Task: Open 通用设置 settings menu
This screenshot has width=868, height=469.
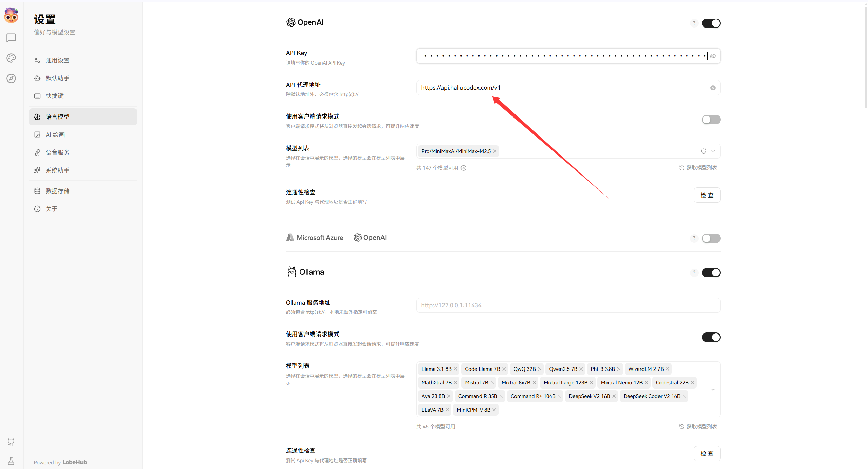Action: click(x=57, y=60)
